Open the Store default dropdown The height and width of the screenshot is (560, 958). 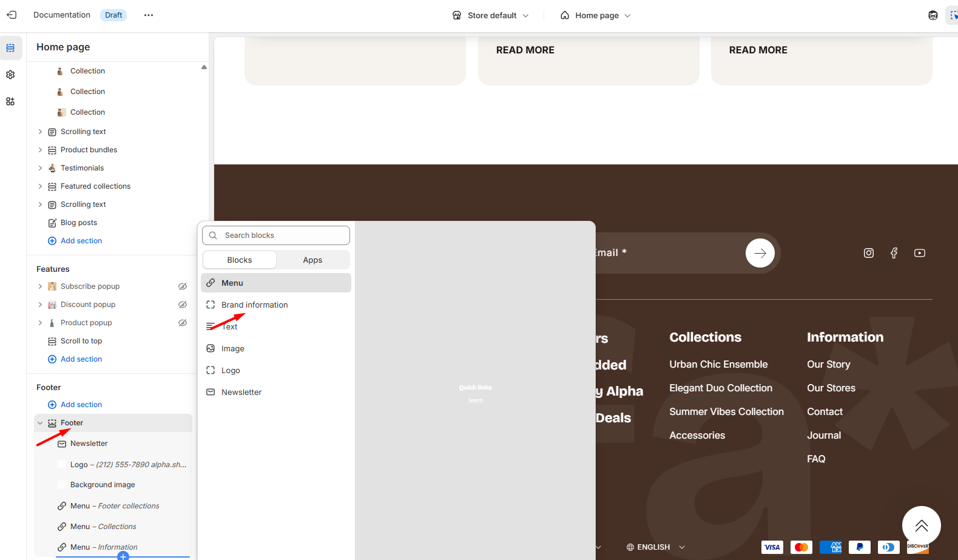(491, 15)
